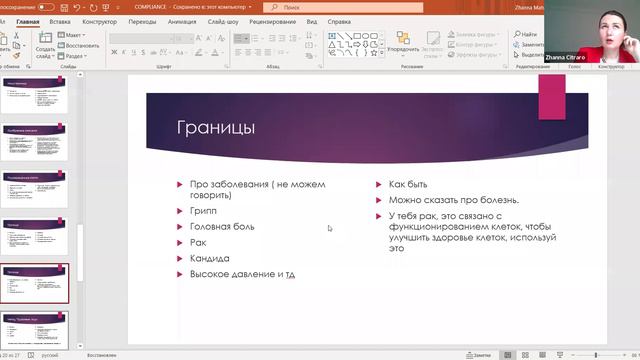Open the Упорядочить arrange menu
Viewport: 640px width, 360px height.
coord(403,44)
